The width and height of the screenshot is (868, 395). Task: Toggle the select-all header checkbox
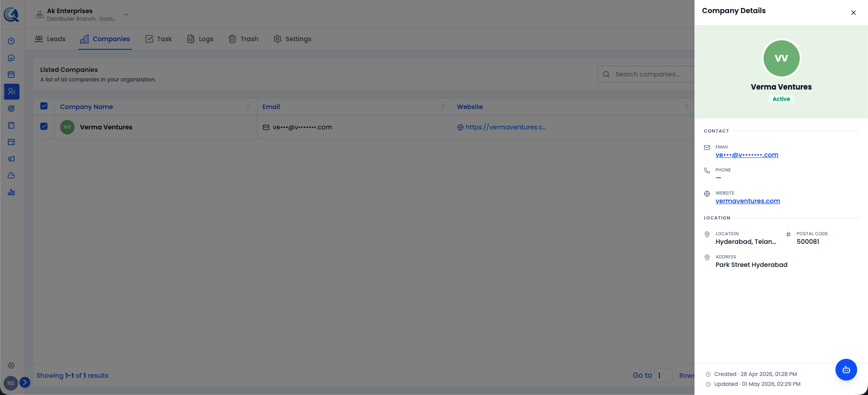coord(44,106)
